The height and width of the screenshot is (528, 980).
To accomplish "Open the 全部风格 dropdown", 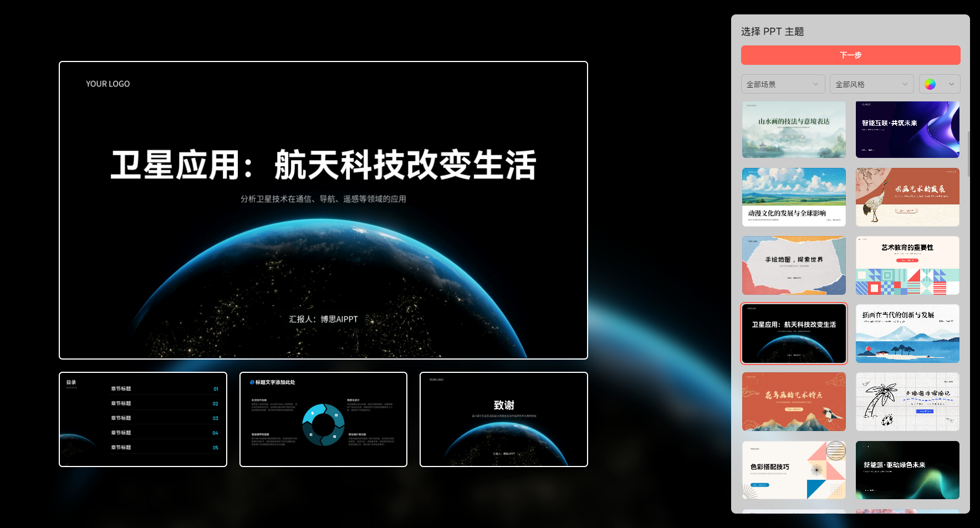I will click(x=871, y=84).
